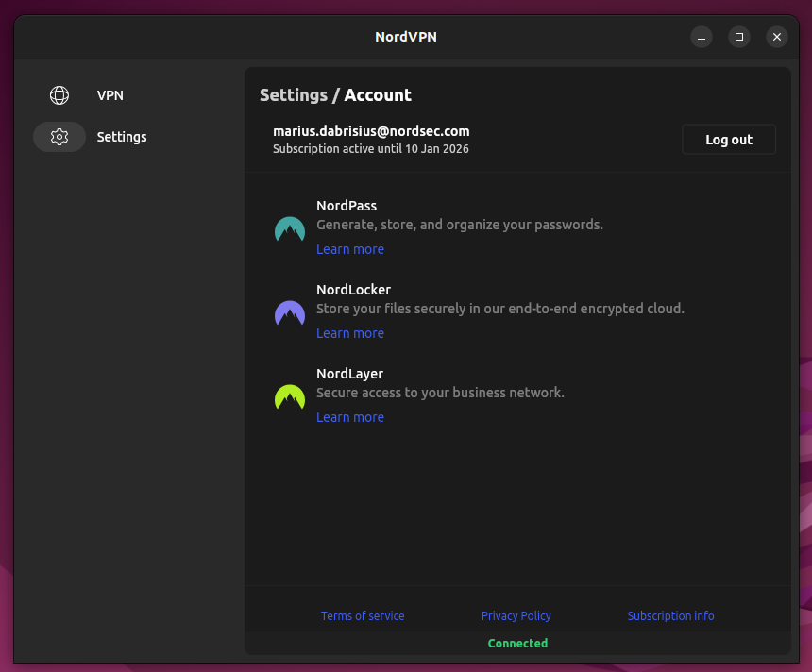Maximize the NordVPN window
The width and height of the screenshot is (812, 672).
(x=739, y=37)
